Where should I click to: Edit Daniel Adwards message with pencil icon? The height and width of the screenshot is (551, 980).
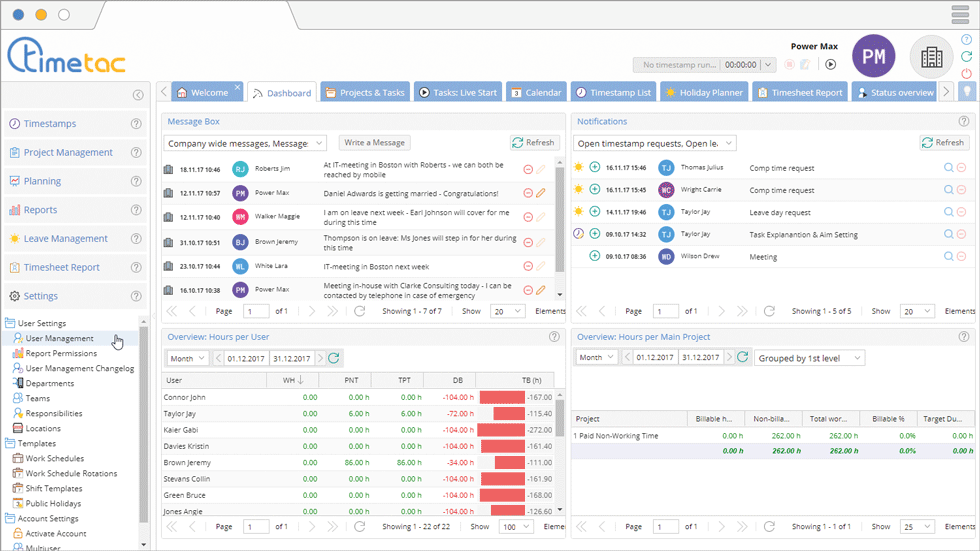pyautogui.click(x=541, y=193)
